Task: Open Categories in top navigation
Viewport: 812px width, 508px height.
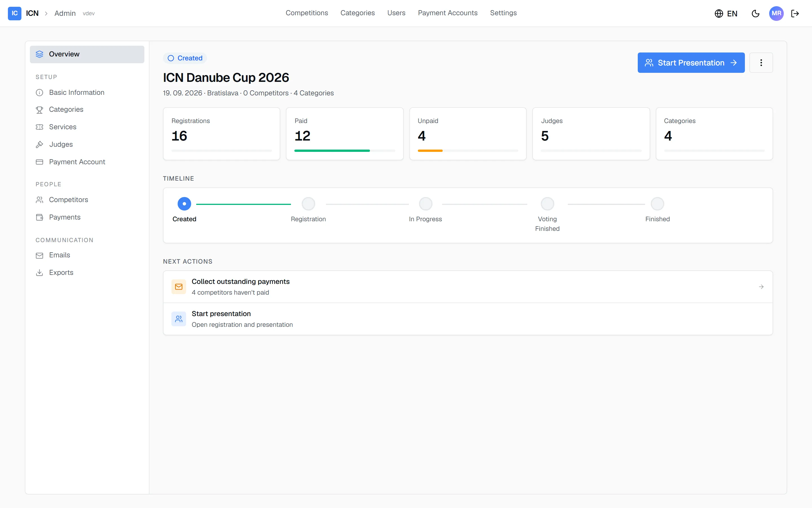Action: click(357, 13)
